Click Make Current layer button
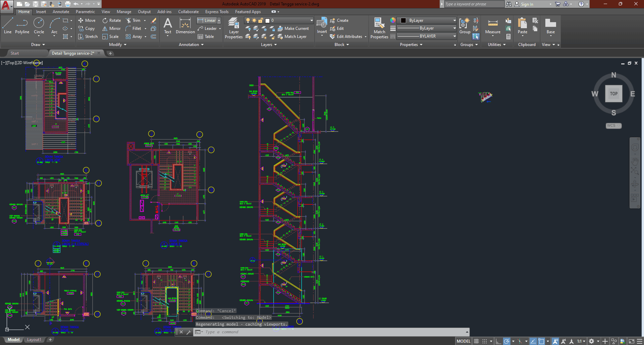The height and width of the screenshot is (345, 644). pos(293,29)
